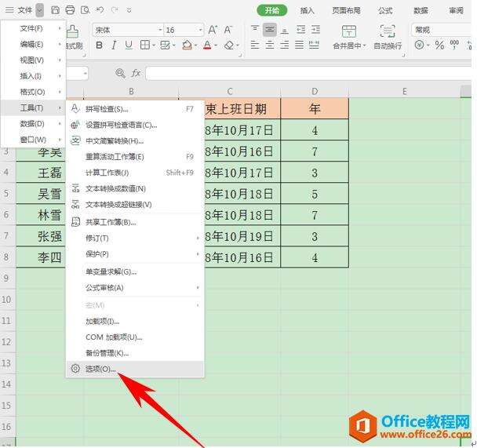Click the Borders icon

click(145, 46)
